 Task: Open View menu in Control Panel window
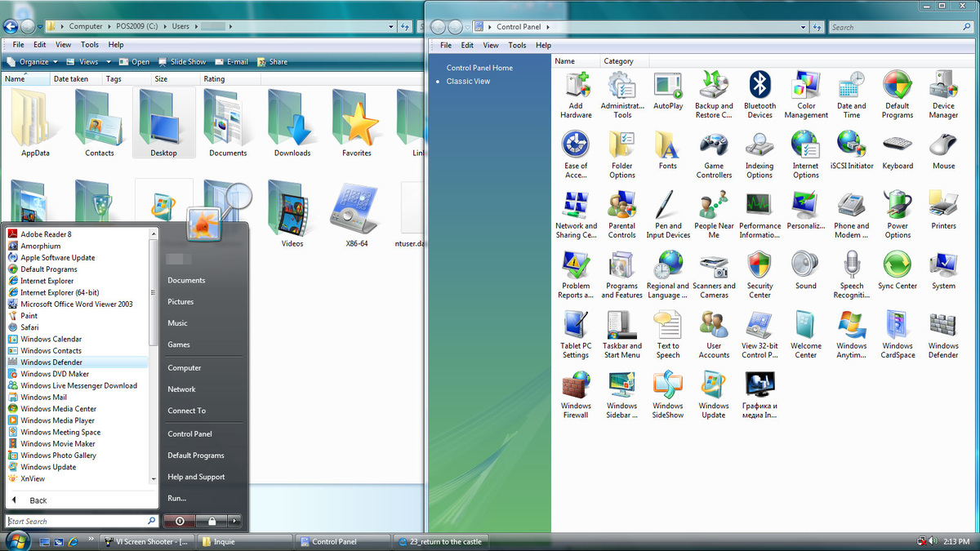(491, 46)
